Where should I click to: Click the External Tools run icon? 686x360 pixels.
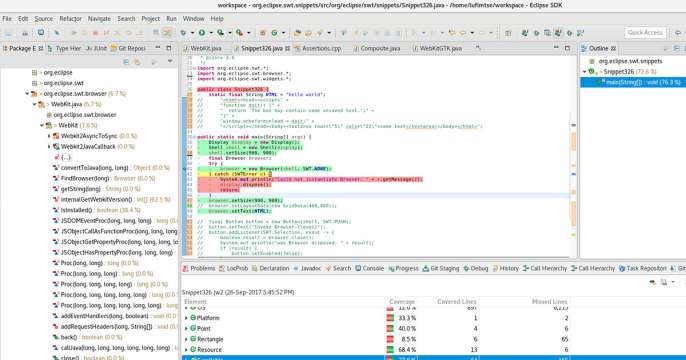click(x=239, y=33)
